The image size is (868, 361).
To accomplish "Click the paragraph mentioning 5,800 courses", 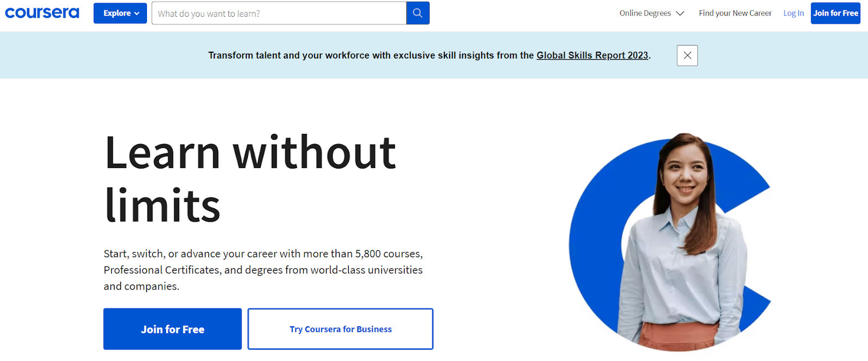I will [263, 270].
